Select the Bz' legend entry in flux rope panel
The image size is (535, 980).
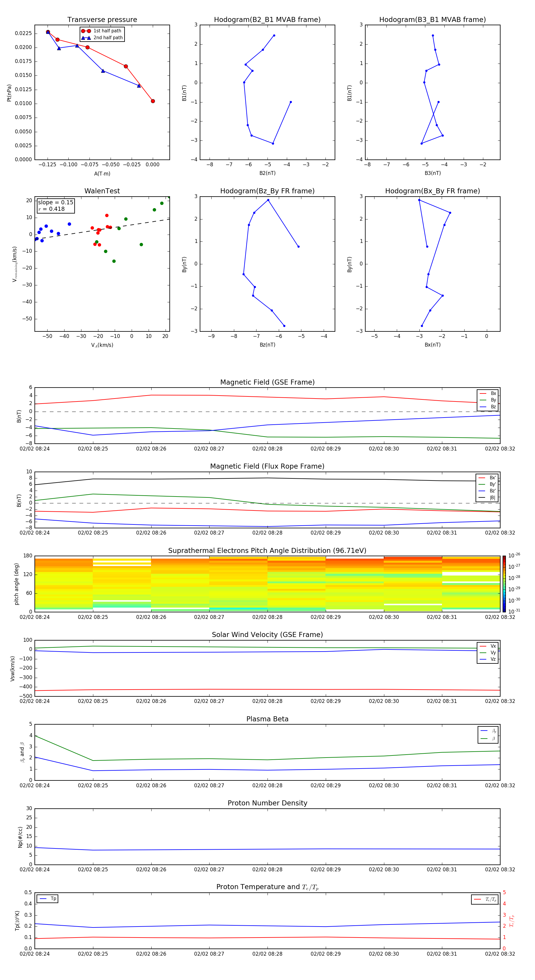[x=487, y=491]
